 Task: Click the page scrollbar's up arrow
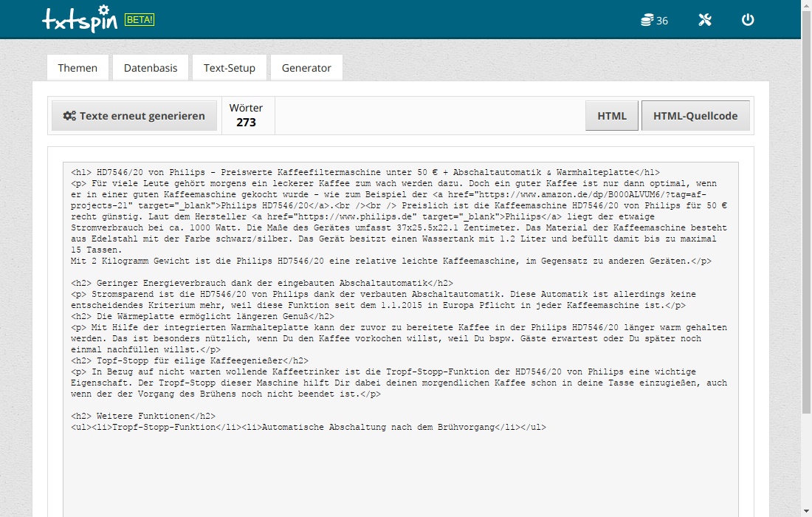(806, 5)
